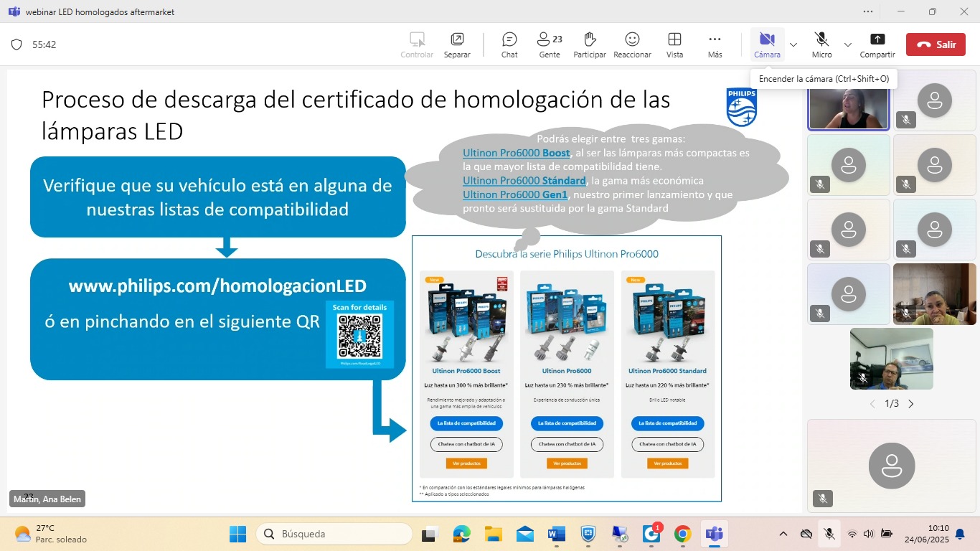980x551 pixels.
Task: Click the cloud sync tray icon
Action: [x=806, y=534]
